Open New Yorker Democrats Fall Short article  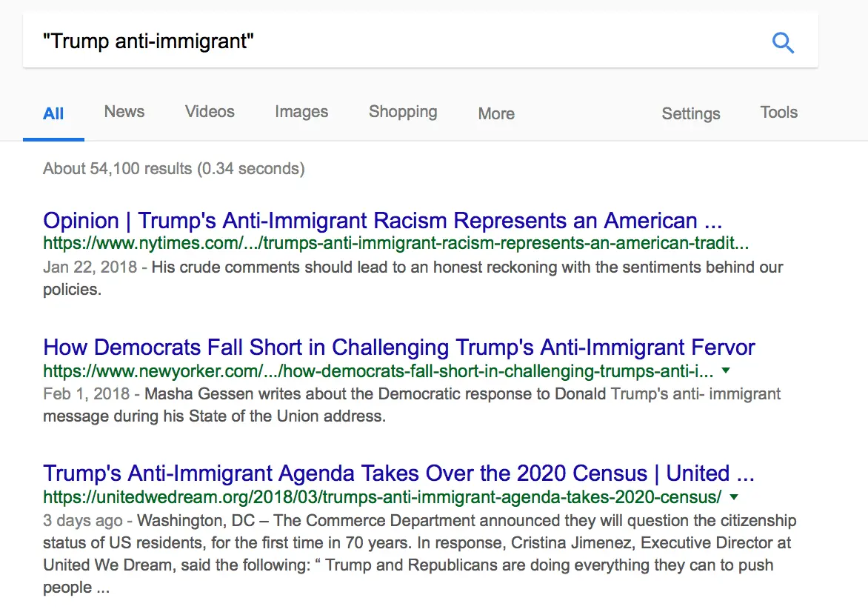click(399, 348)
